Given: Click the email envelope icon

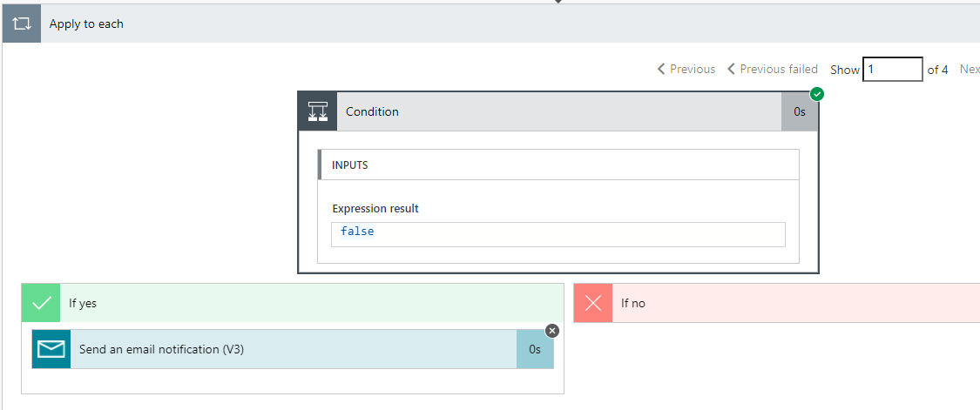Looking at the screenshot, I should click(x=51, y=349).
